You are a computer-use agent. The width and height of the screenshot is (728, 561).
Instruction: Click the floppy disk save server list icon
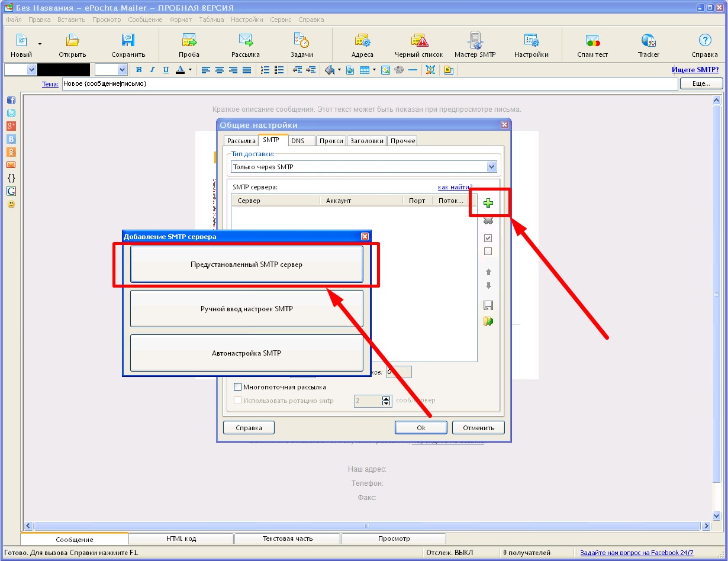[488, 305]
